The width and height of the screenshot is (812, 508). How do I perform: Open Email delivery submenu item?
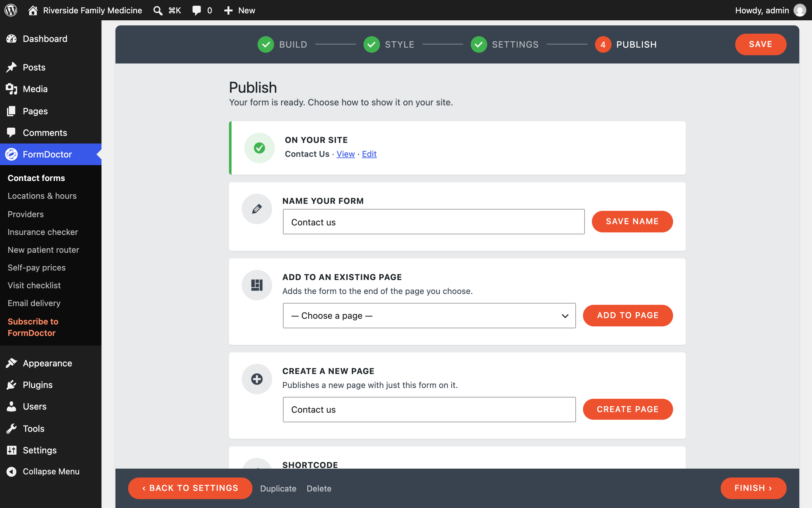[34, 303]
